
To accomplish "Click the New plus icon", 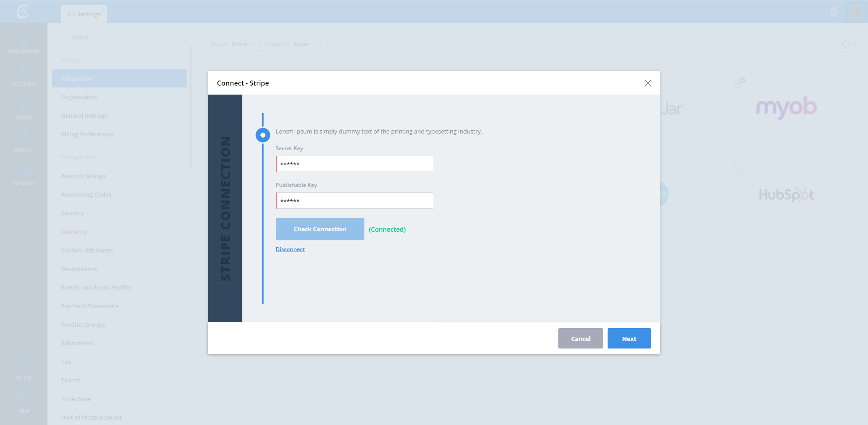I will [x=24, y=399].
